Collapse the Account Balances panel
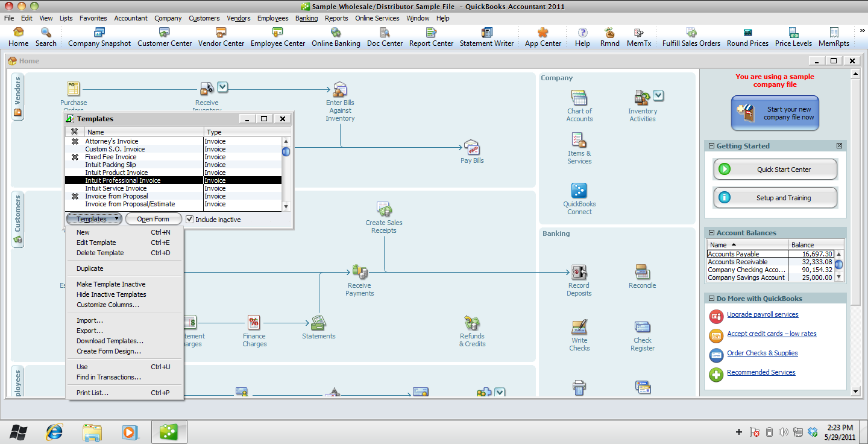This screenshot has width=868, height=444. pos(711,233)
